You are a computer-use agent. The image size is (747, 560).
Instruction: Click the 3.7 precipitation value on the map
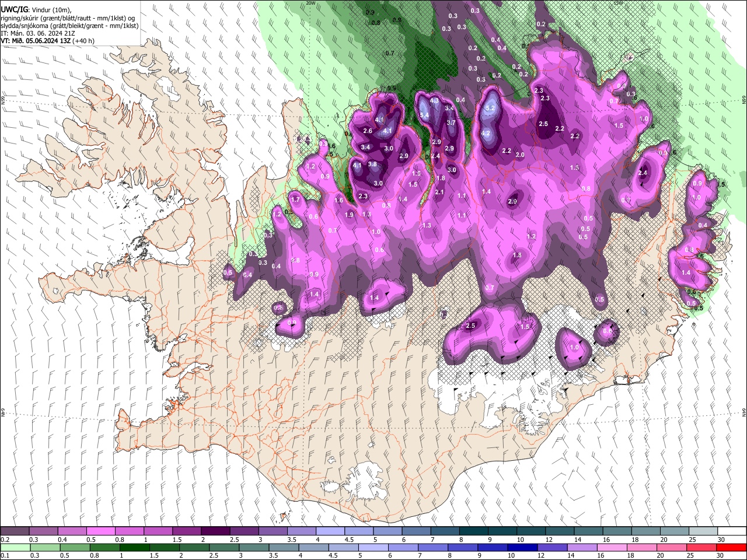click(x=451, y=123)
